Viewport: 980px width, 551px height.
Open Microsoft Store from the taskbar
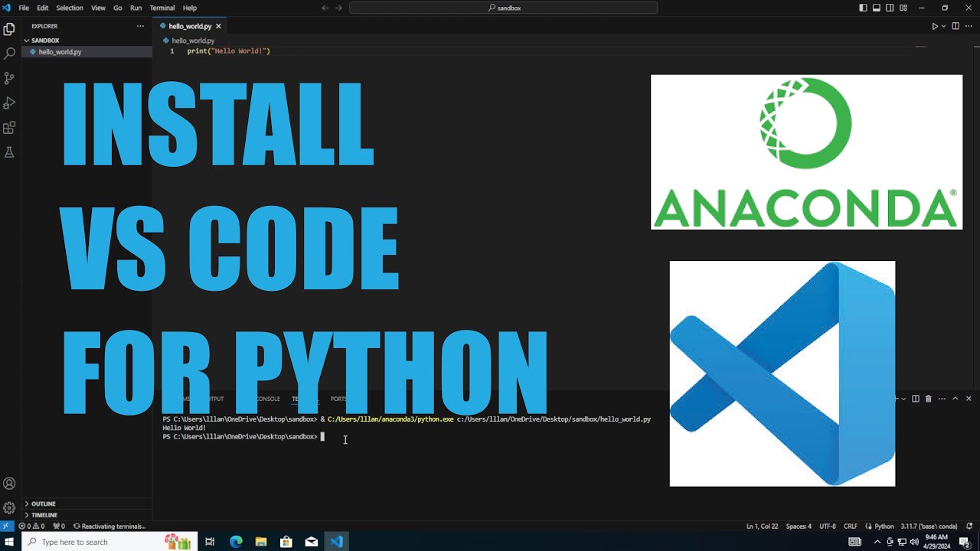click(286, 542)
